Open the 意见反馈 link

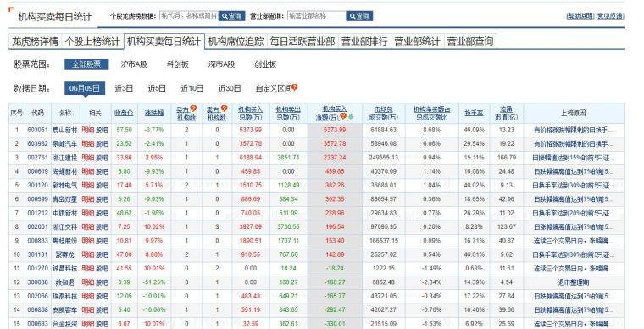click(610, 15)
